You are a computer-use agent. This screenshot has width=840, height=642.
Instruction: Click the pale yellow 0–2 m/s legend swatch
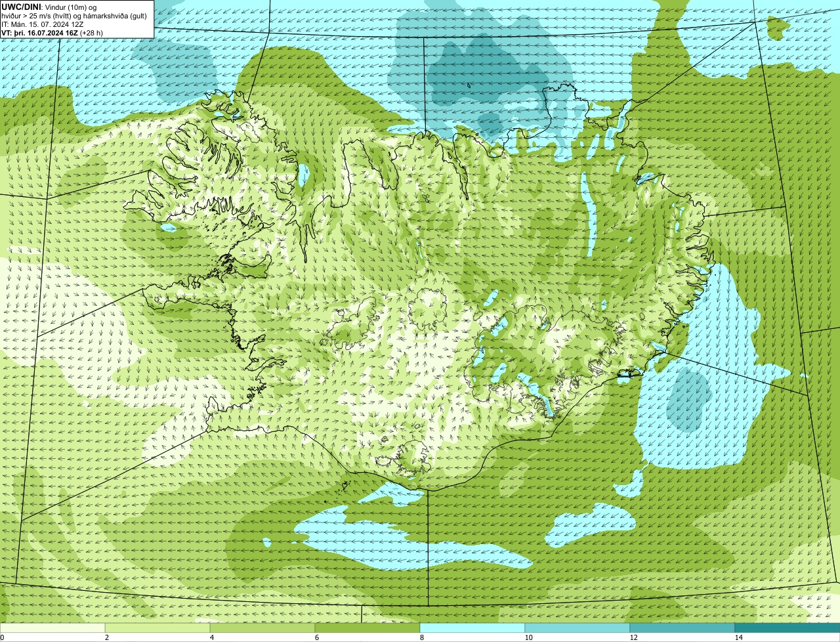tap(52, 628)
